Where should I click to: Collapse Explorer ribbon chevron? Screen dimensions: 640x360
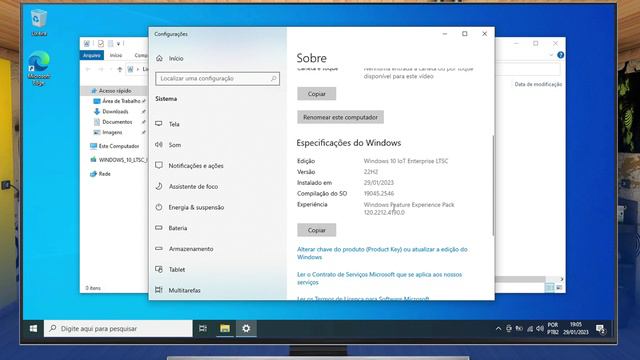[551, 55]
